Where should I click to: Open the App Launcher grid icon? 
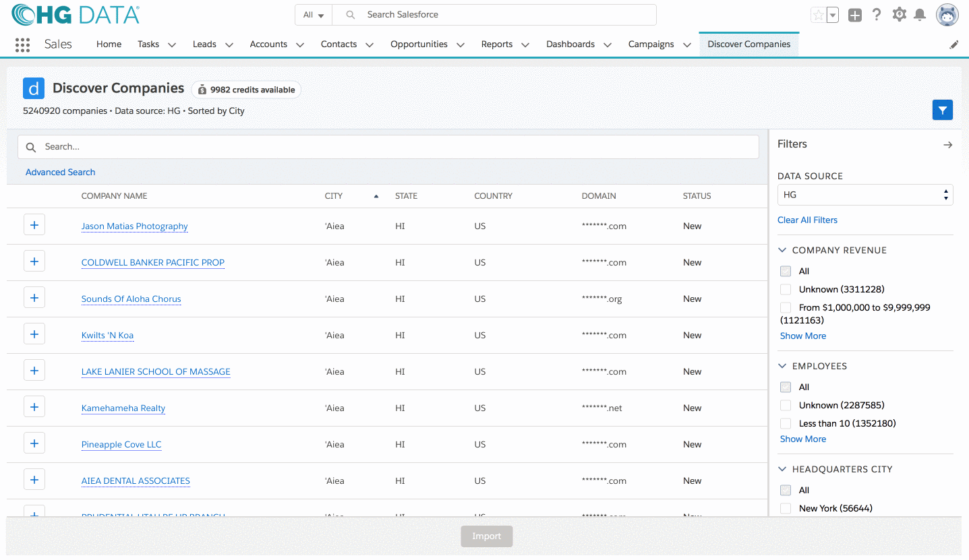(x=22, y=44)
